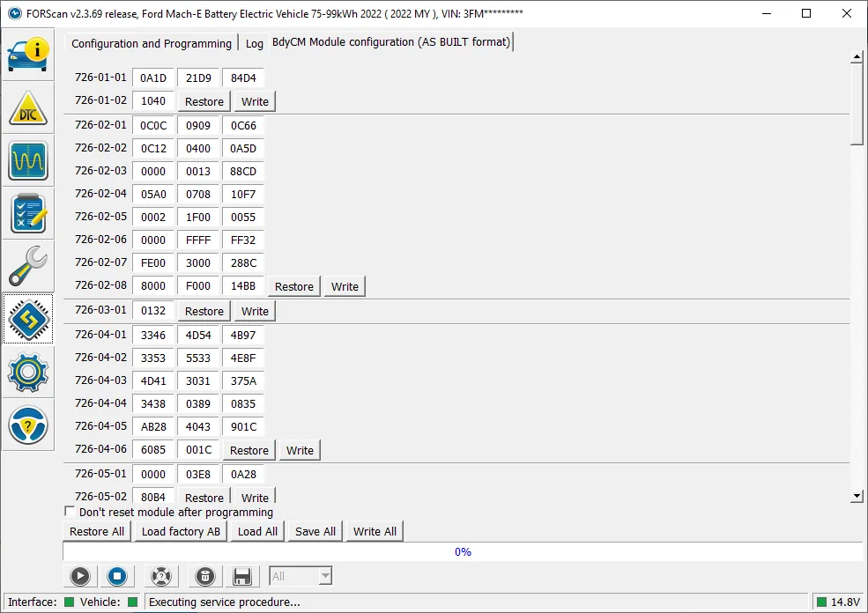Click the scrollbar down arrow
This screenshot has width=868, height=613.
tap(857, 496)
